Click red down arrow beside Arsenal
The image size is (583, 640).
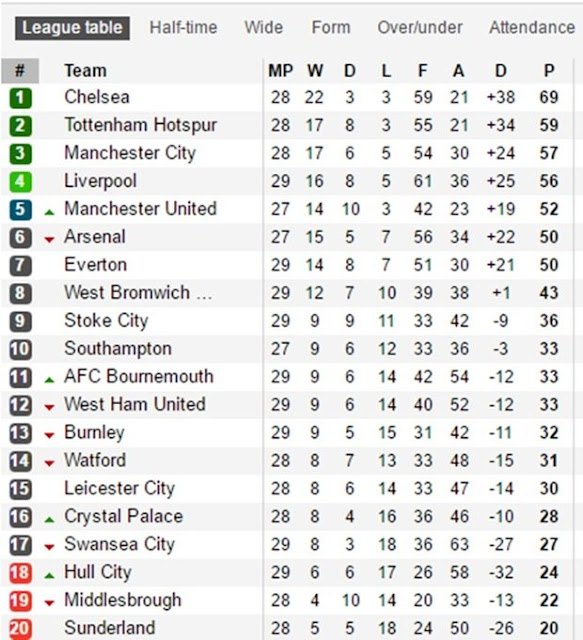(49, 240)
